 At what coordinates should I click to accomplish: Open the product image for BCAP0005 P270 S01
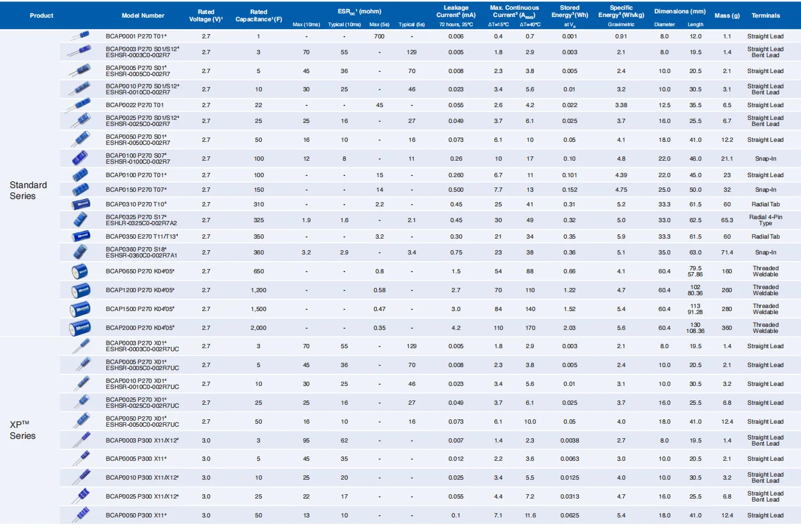[81, 71]
